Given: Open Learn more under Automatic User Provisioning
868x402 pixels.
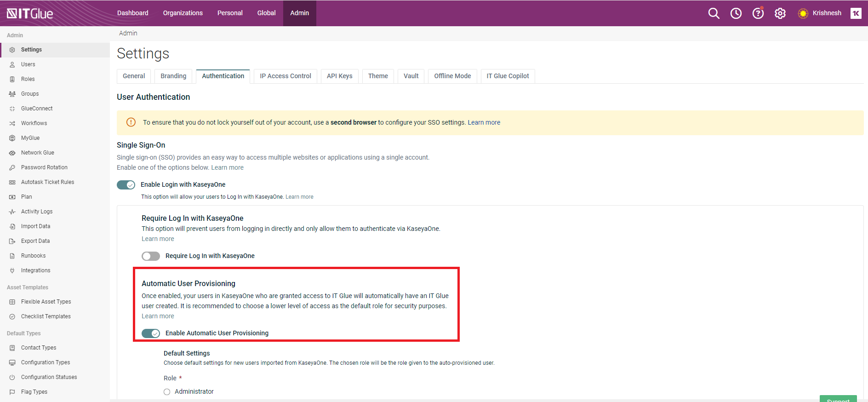Looking at the screenshot, I should [x=158, y=316].
